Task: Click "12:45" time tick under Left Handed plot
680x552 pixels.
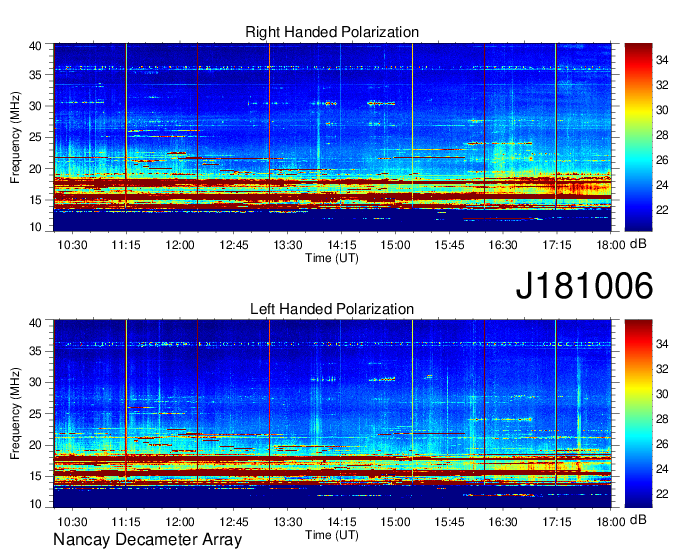Action: click(x=234, y=521)
